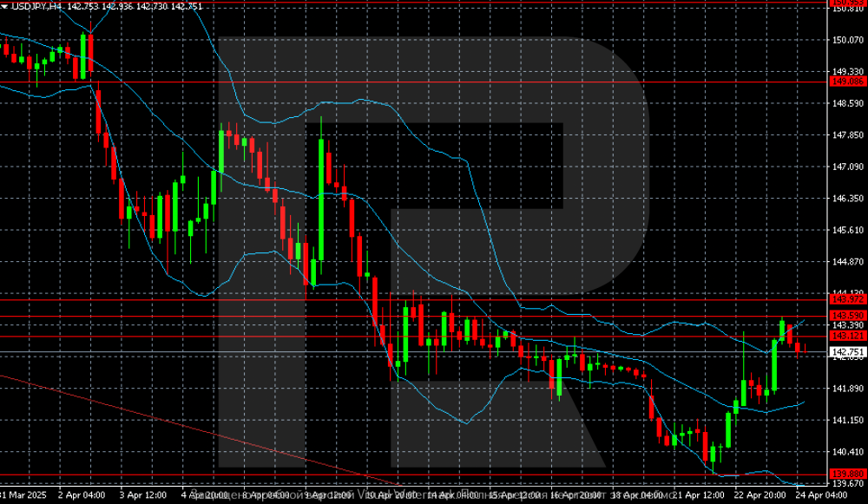Viewport: 868px width, 504px height.
Task: Select the 21 Apr 12:00 time marker
Action: point(700,495)
